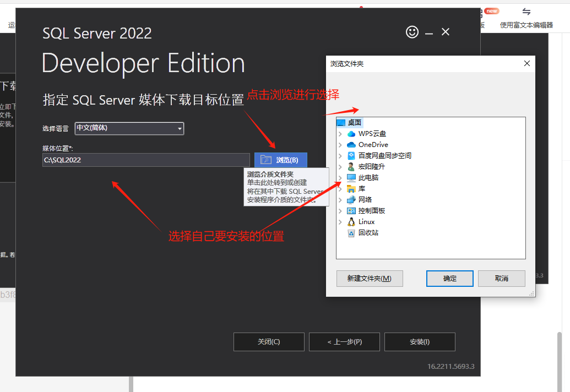The width and height of the screenshot is (570, 392).
Task: Click the 安装(I) install button
Action: click(420, 342)
